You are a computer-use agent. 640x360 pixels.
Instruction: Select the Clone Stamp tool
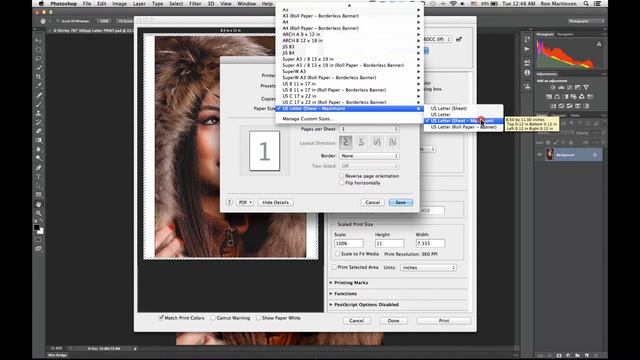(x=38, y=113)
